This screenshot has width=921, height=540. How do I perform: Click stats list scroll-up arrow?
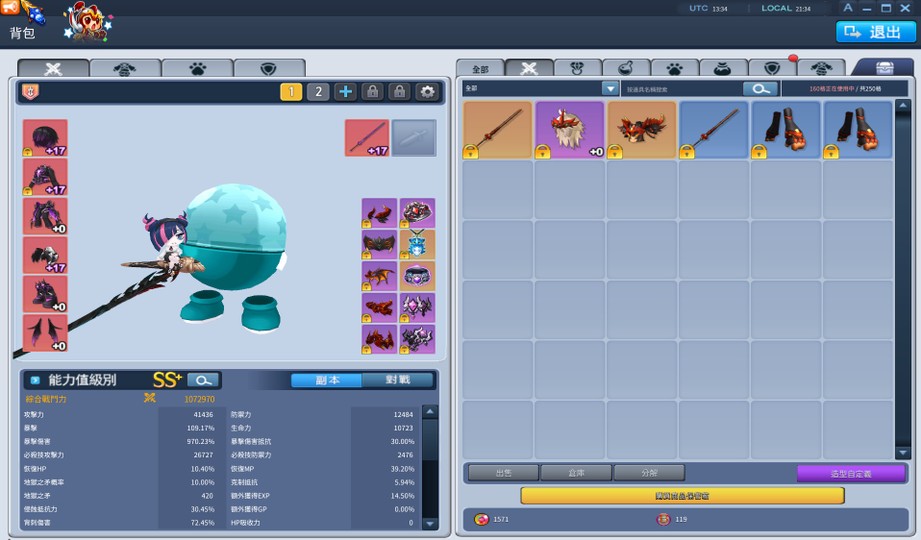430,412
